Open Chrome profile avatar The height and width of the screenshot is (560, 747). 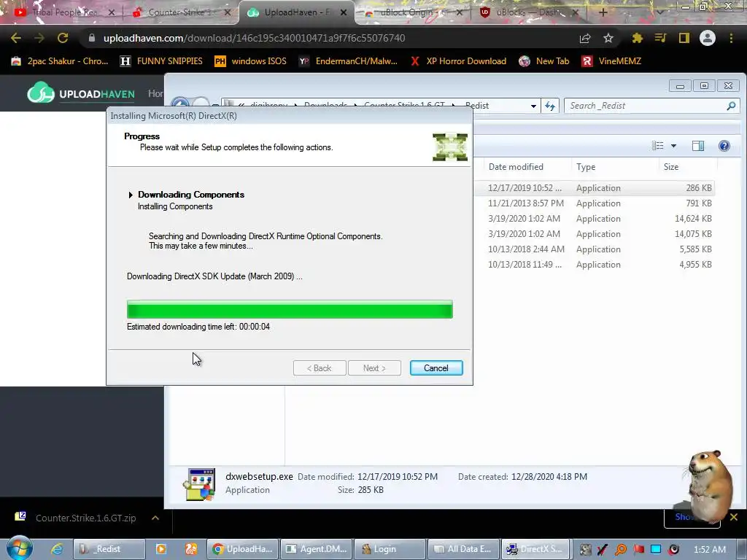[x=708, y=38]
